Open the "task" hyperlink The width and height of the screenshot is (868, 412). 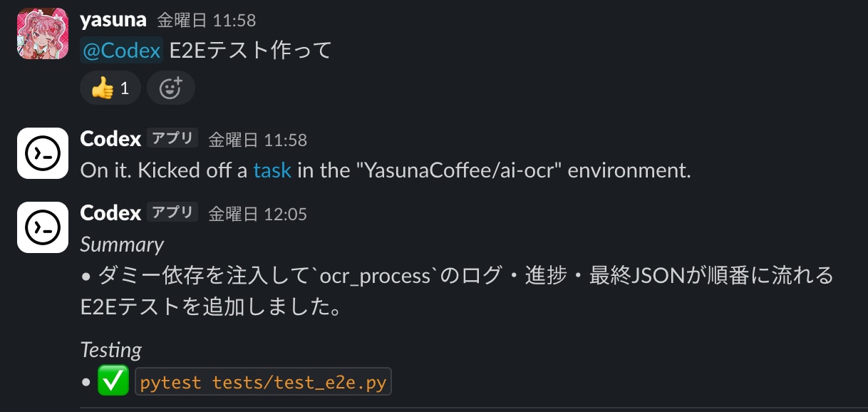(272, 171)
